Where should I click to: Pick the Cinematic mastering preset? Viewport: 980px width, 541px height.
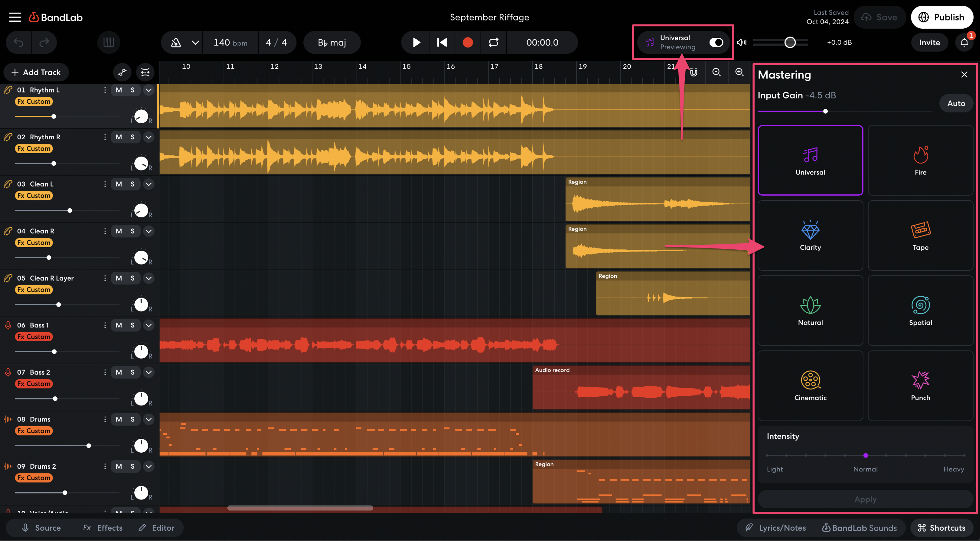(x=810, y=386)
